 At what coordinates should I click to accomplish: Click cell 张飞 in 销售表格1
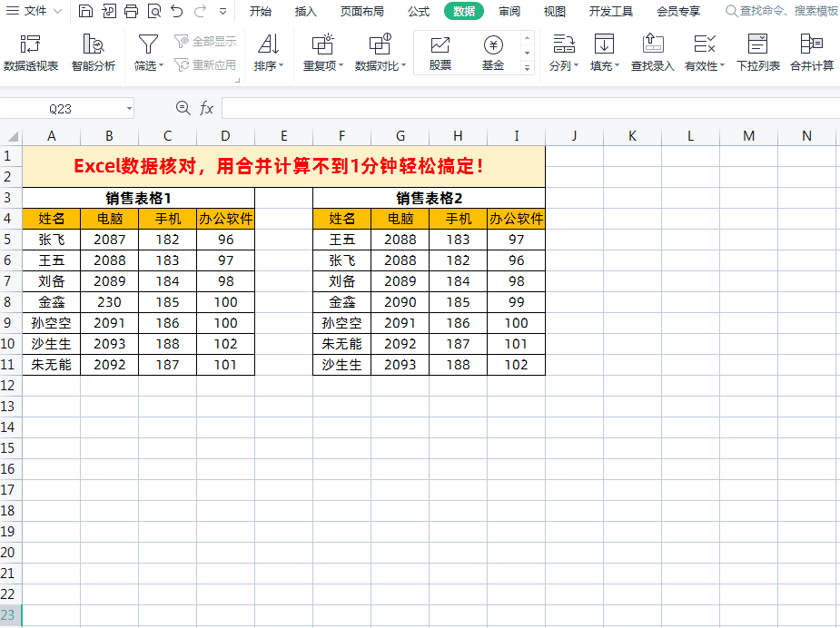[52, 240]
